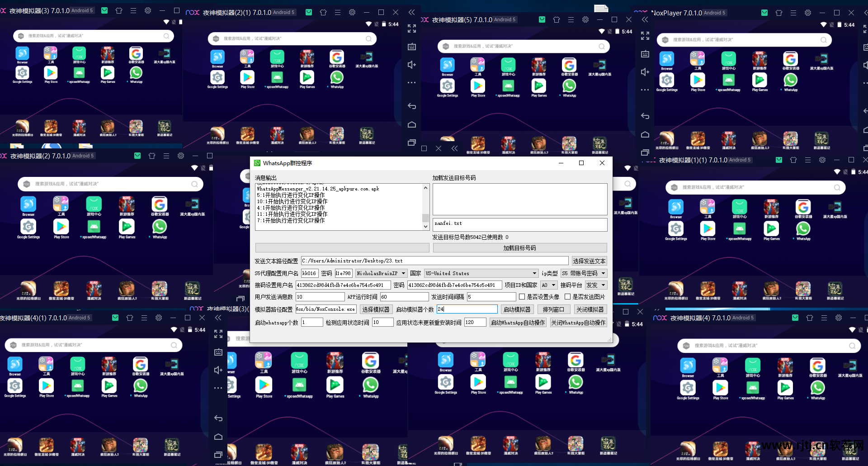Viewport: 868px width, 466px height.
Task: Open 新游推荐 in 夜神模拟器(4) window
Action: (x=785, y=366)
